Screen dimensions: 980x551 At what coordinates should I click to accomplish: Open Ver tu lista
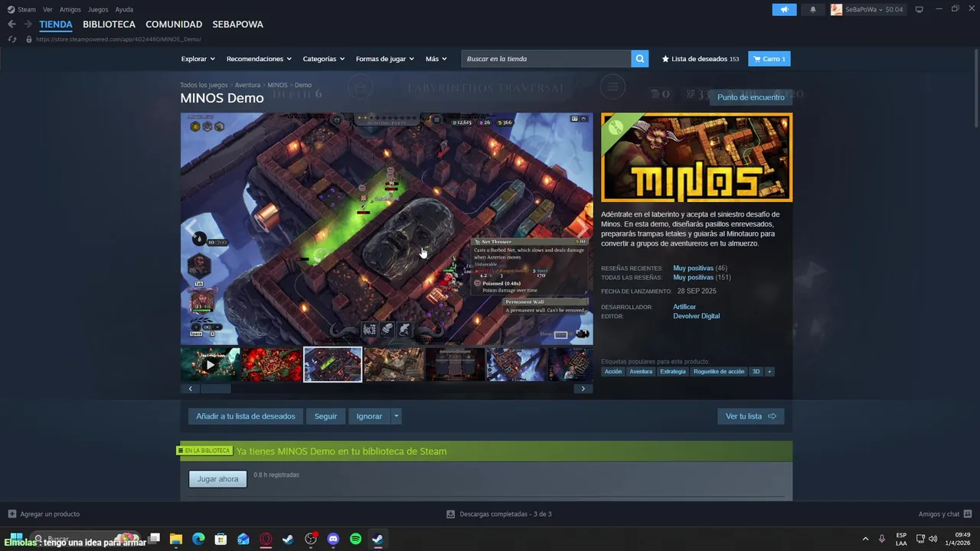click(x=751, y=416)
